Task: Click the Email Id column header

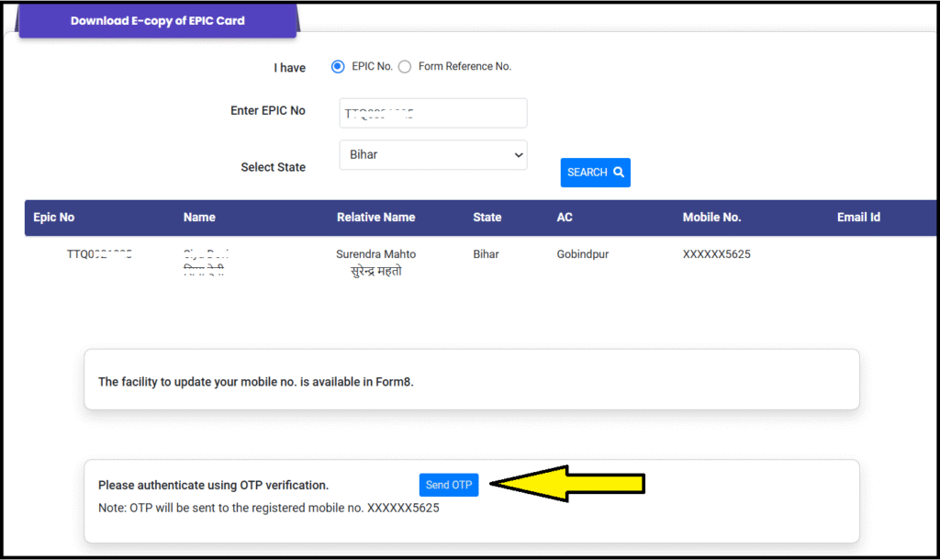Action: (x=858, y=218)
